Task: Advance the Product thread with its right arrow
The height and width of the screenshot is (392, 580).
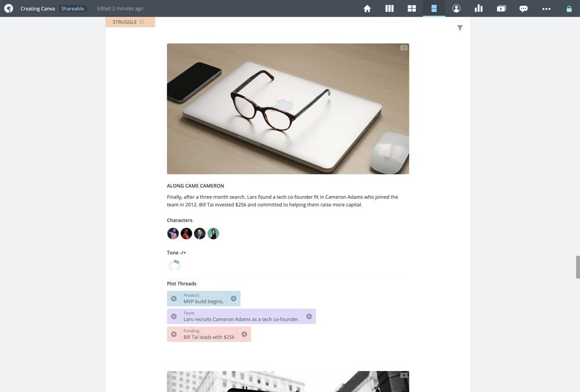Action: click(234, 298)
